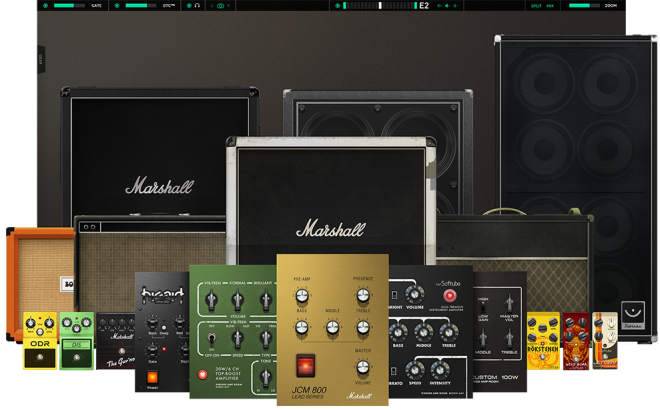Click the Softube panel Speed knob
The width and height of the screenshot is (660, 410).
point(415,370)
